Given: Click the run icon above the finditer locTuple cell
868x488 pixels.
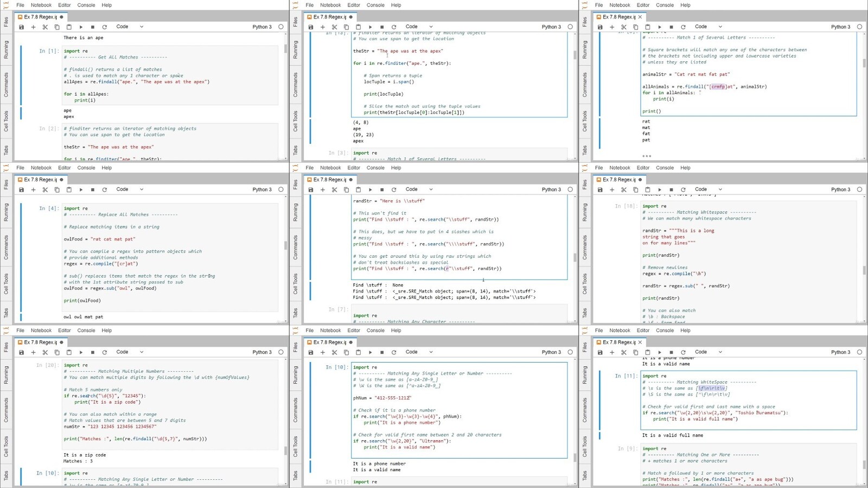Looking at the screenshot, I should [370, 27].
